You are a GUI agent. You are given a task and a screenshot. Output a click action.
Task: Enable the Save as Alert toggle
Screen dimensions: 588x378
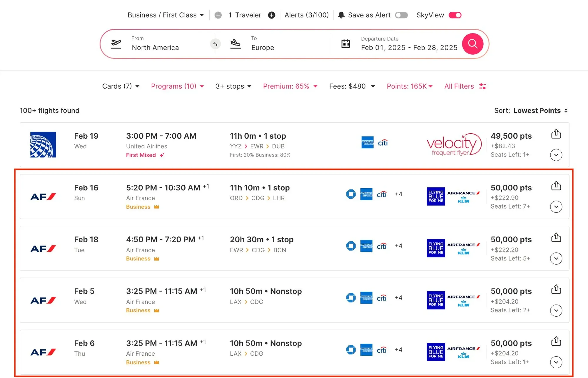click(x=401, y=15)
